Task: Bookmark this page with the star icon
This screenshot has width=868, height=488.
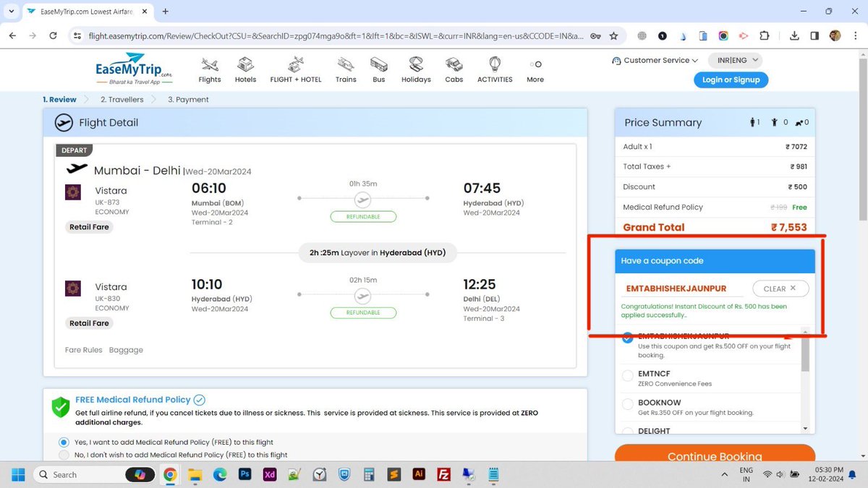Action: click(x=613, y=35)
